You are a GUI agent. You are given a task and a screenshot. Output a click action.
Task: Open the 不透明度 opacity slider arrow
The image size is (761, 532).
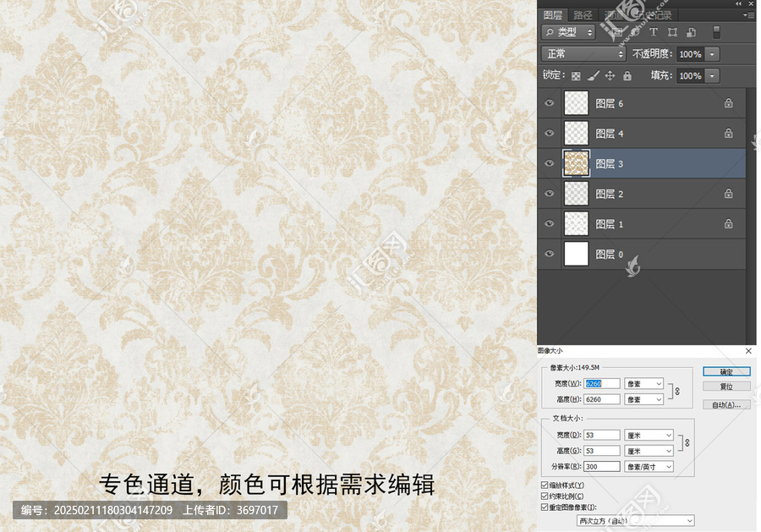[x=712, y=54]
